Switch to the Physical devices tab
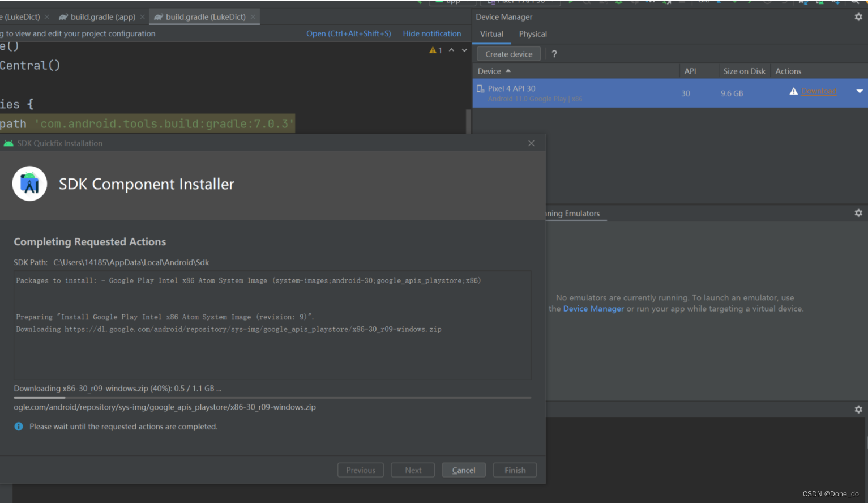This screenshot has width=868, height=503. coord(533,34)
